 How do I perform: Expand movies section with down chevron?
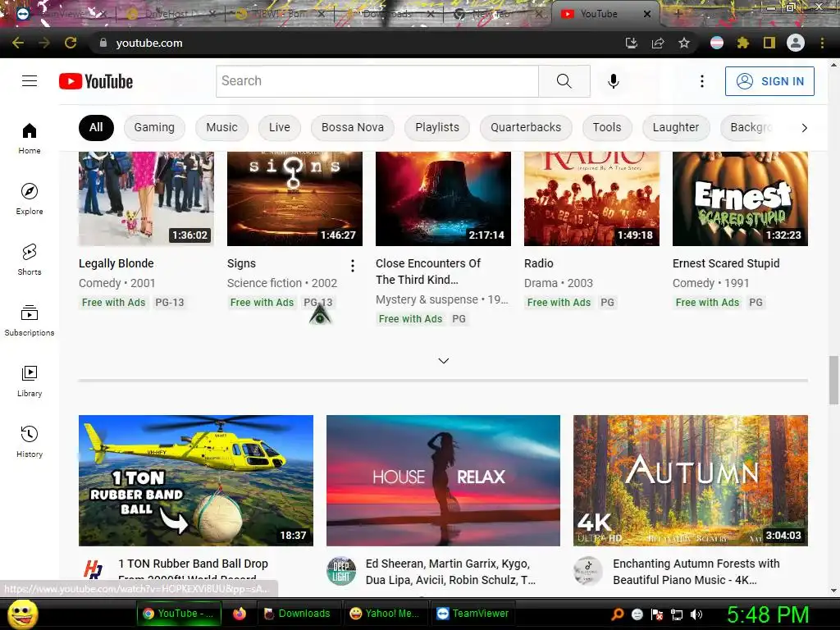point(444,361)
